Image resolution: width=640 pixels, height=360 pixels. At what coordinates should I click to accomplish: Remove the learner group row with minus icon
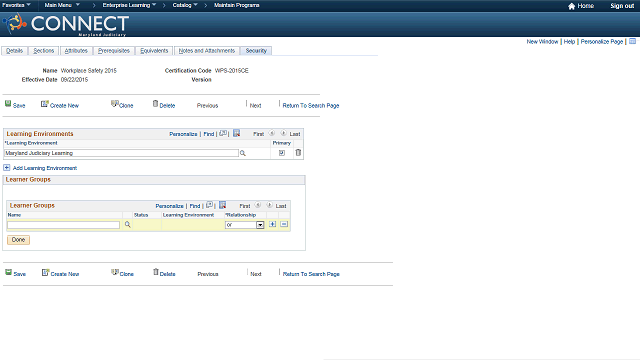coord(284,224)
